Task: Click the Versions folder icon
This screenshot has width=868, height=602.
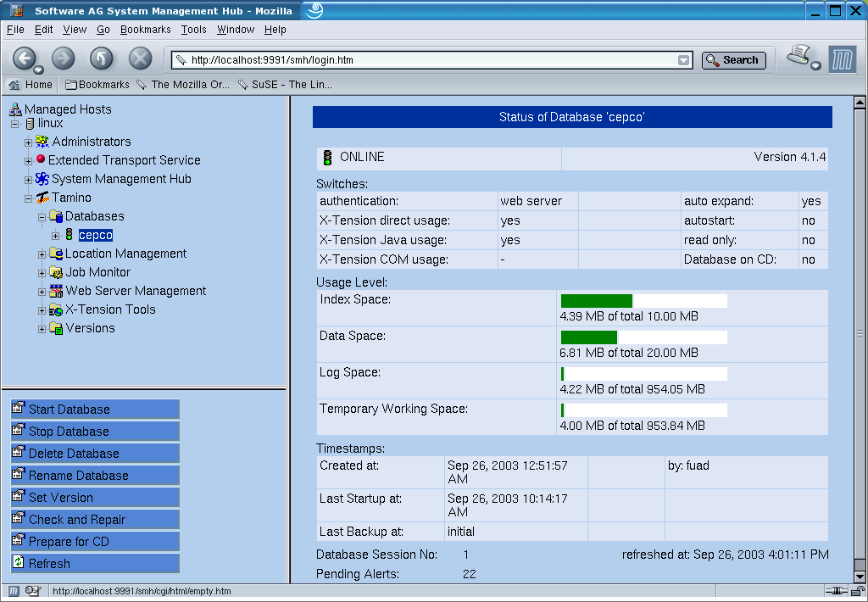Action: pos(55,328)
